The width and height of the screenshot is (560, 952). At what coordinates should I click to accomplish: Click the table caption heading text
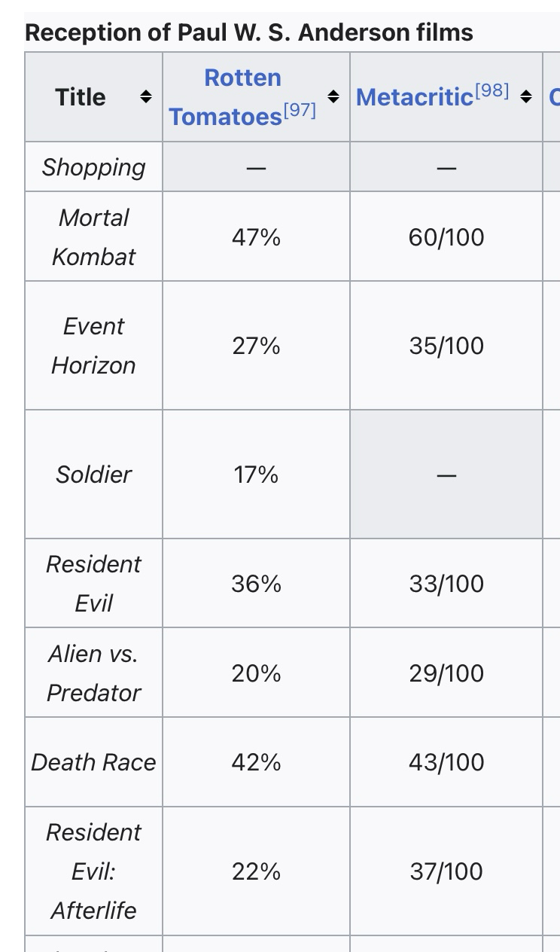pos(248,32)
